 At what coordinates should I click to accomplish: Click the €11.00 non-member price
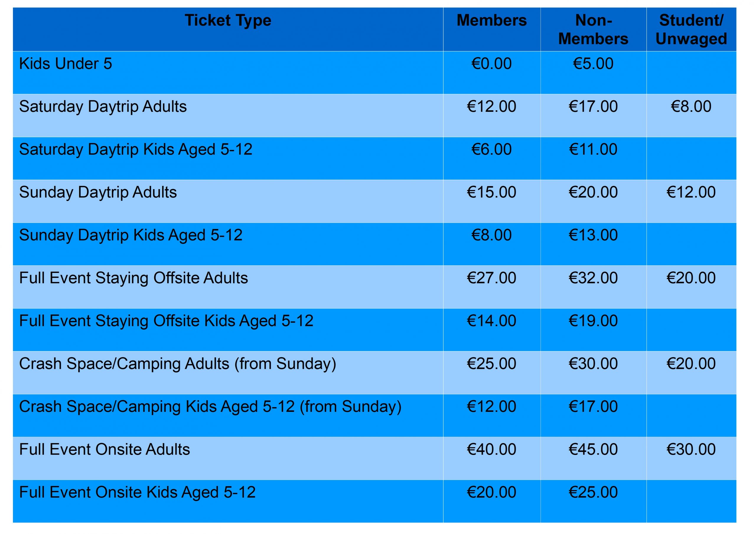click(x=593, y=149)
